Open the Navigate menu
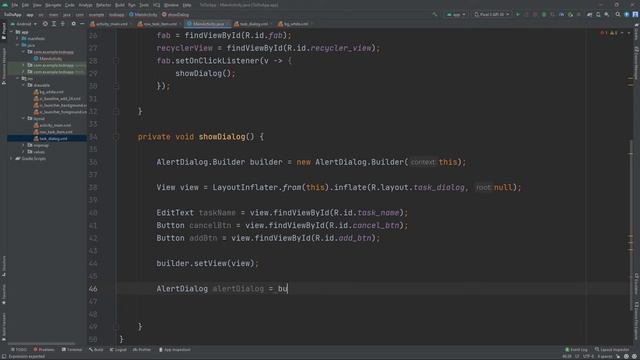Image resolution: width=640 pixels, height=360 pixels. click(53, 5)
